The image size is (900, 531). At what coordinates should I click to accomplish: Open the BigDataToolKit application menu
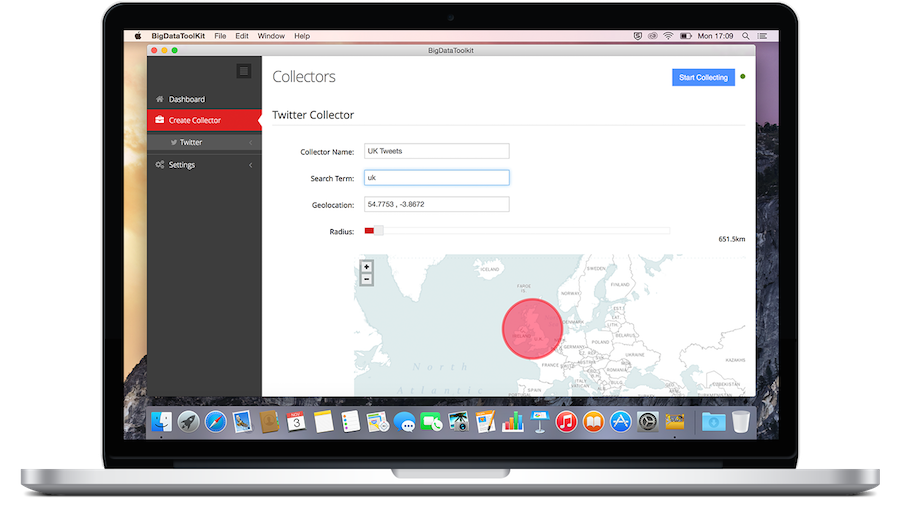coord(178,36)
